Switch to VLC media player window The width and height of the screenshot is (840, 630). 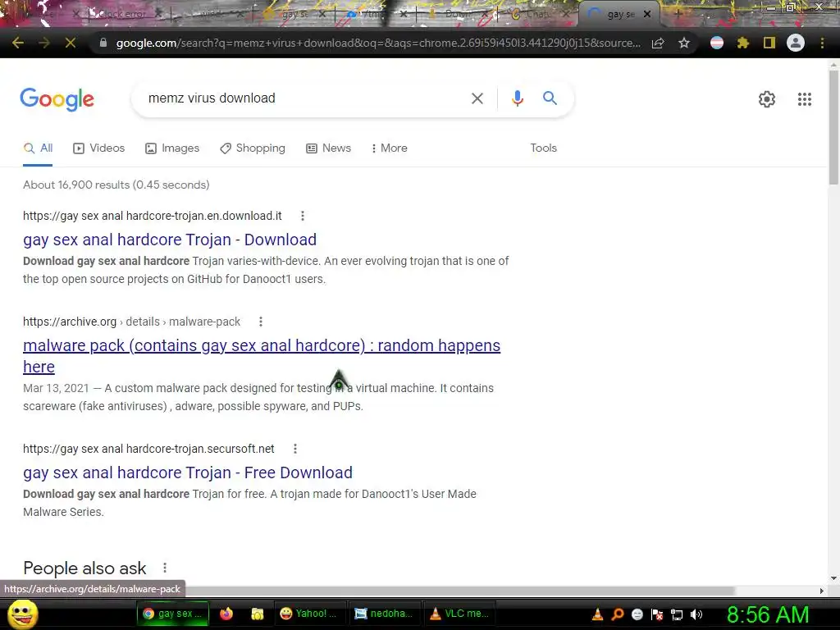(x=459, y=614)
